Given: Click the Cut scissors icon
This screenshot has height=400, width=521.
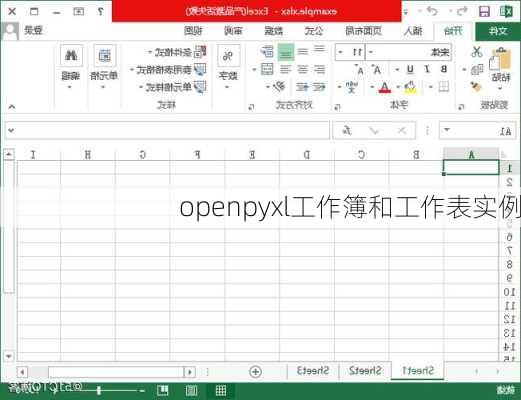Looking at the screenshot, I should coord(477,52).
